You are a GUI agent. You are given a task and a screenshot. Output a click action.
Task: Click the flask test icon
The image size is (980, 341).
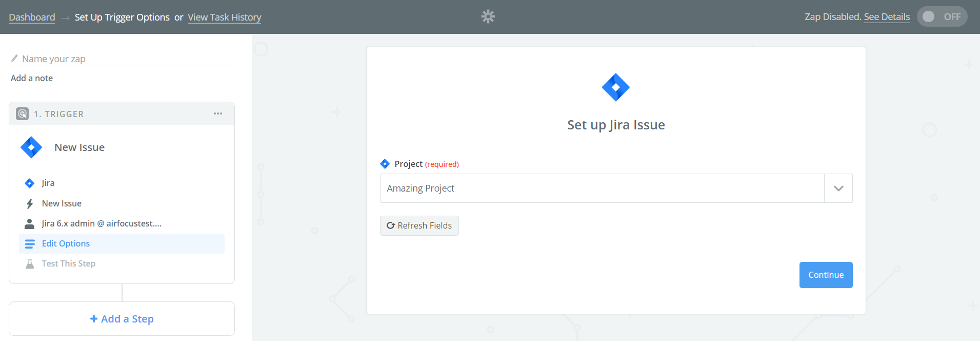pos(30,264)
